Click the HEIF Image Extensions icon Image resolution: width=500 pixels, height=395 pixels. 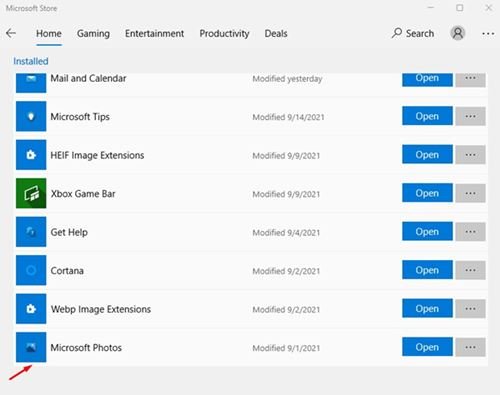(x=31, y=155)
